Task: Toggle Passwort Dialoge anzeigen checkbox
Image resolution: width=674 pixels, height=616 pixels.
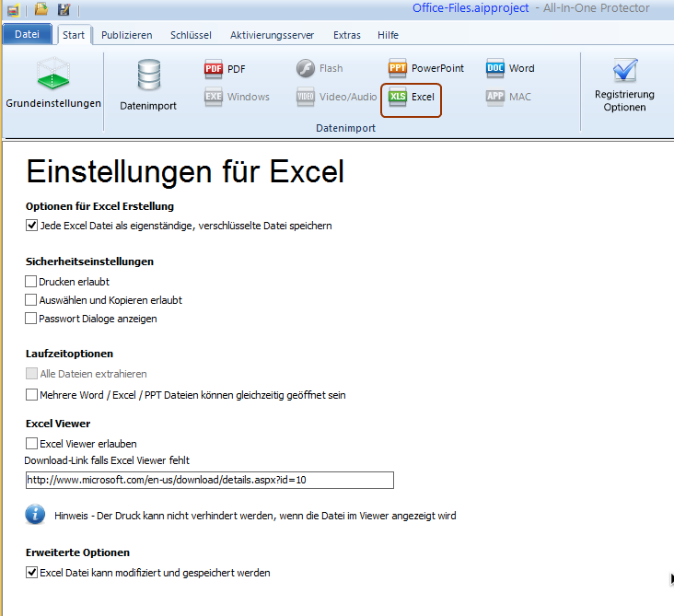Action: (x=32, y=319)
